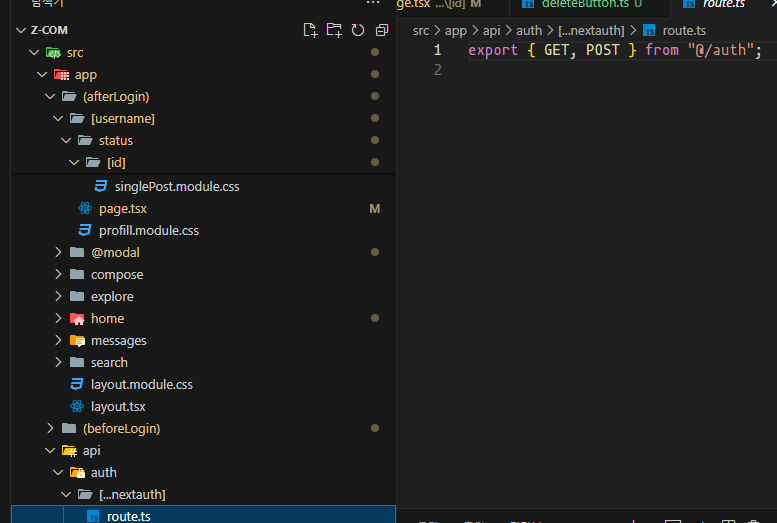
Task: Click the api folder icon
Action: pos(69,451)
